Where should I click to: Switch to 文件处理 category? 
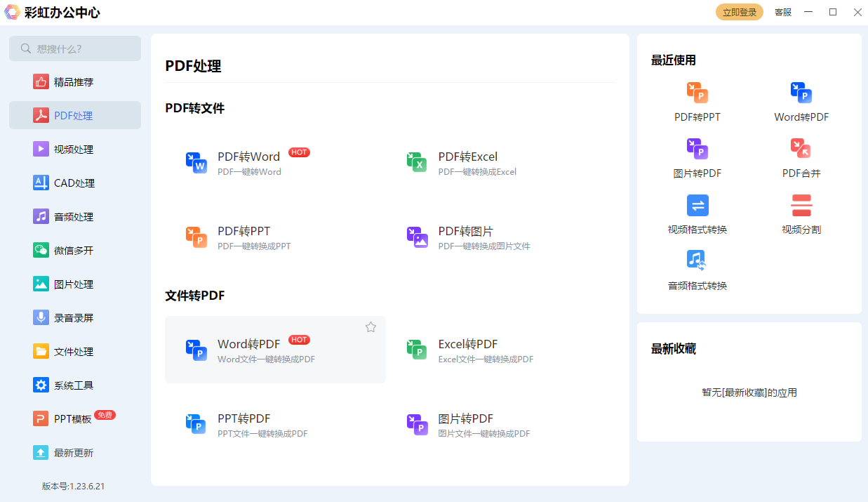point(75,351)
